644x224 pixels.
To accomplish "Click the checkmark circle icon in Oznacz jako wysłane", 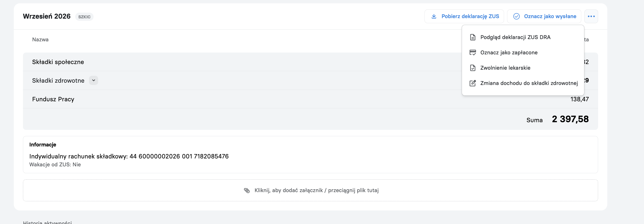I will tap(516, 16).
